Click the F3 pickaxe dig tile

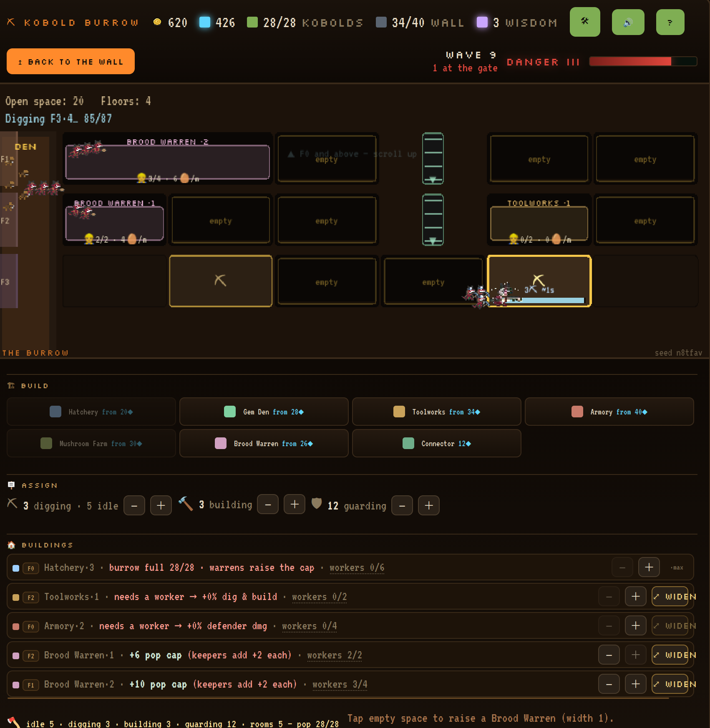point(221,281)
